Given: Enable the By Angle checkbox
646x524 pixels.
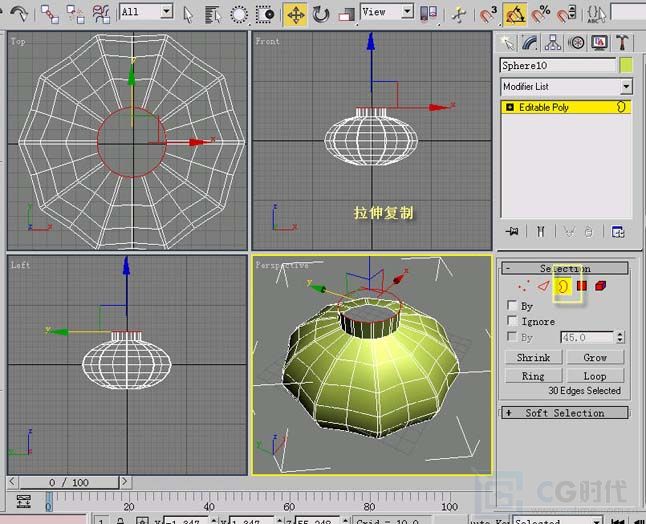Looking at the screenshot, I should (512, 337).
